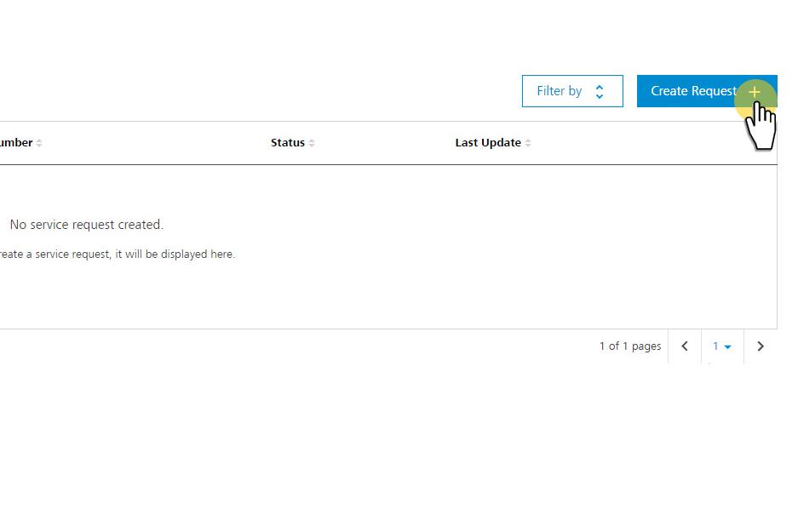Click the blue caret beside page number

[x=728, y=347]
